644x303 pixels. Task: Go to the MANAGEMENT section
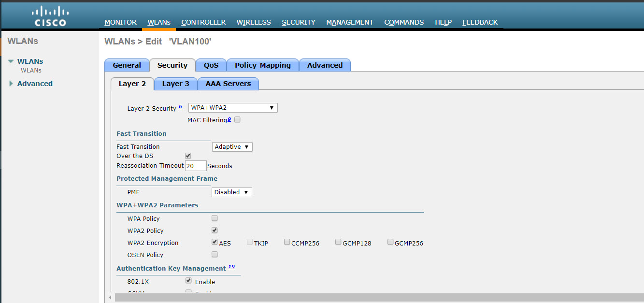click(x=349, y=22)
